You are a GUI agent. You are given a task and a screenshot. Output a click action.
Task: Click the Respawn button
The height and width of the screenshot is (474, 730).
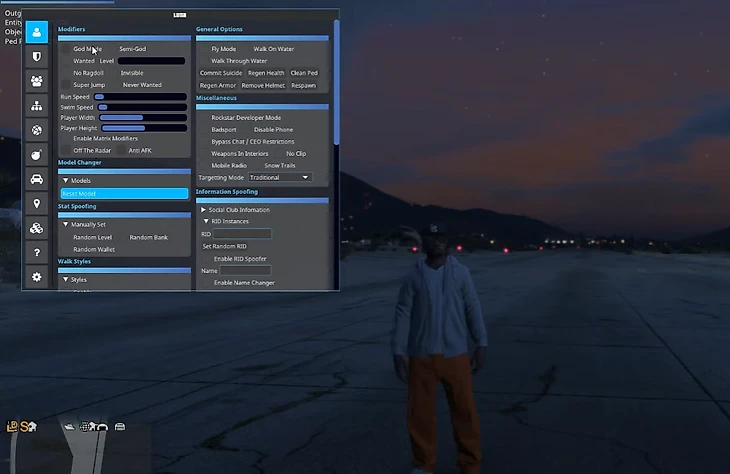(304, 86)
